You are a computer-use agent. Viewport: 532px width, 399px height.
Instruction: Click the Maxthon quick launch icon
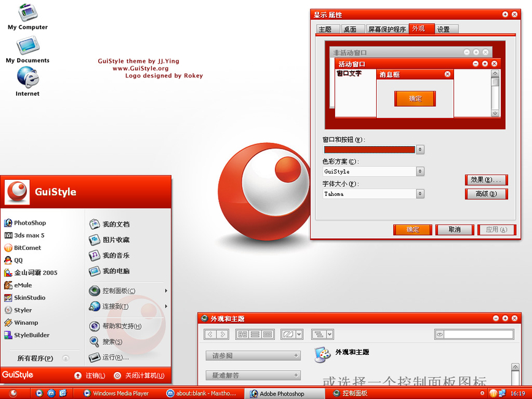[x=51, y=393]
